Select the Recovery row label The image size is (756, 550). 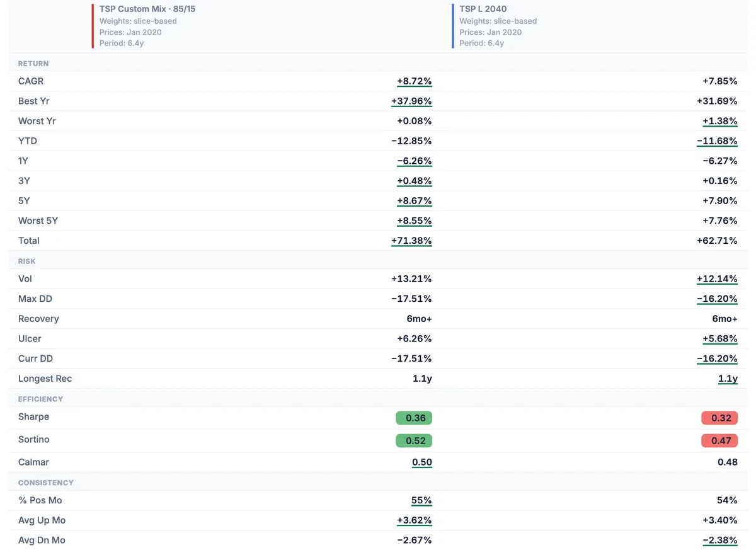[x=38, y=319]
